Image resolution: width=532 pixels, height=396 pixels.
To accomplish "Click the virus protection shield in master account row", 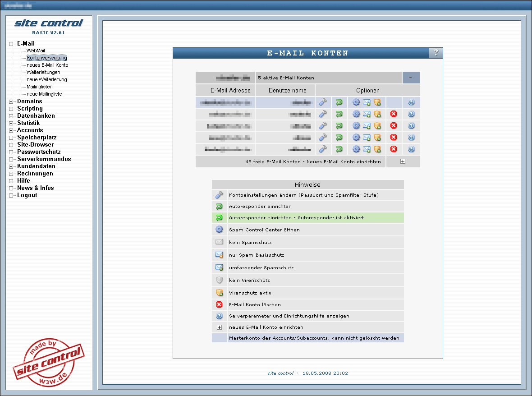I will 377,102.
